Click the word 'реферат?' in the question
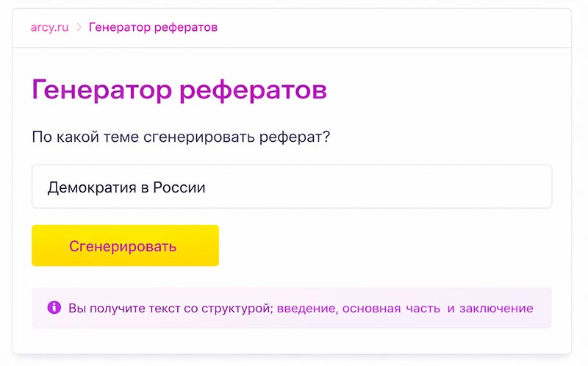The width and height of the screenshot is (588, 366). click(x=301, y=137)
